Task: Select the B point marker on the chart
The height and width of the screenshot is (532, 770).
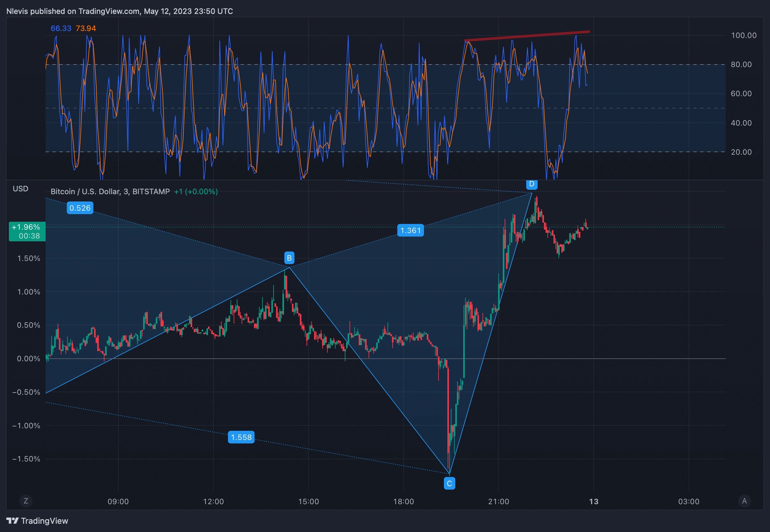Action: [x=289, y=257]
